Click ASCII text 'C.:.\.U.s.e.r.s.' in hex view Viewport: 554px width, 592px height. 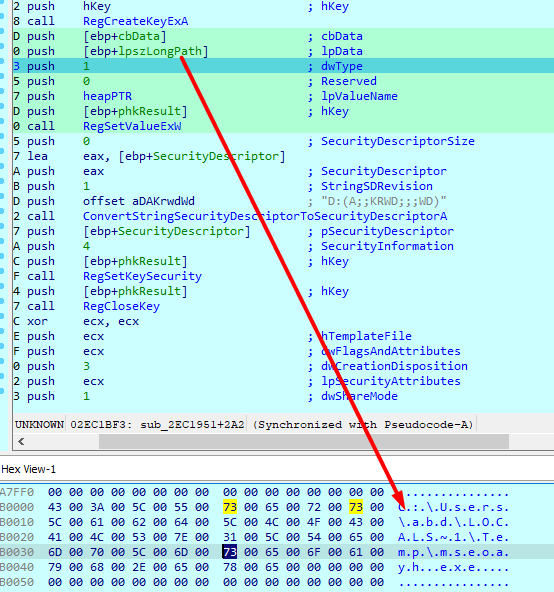click(453, 507)
